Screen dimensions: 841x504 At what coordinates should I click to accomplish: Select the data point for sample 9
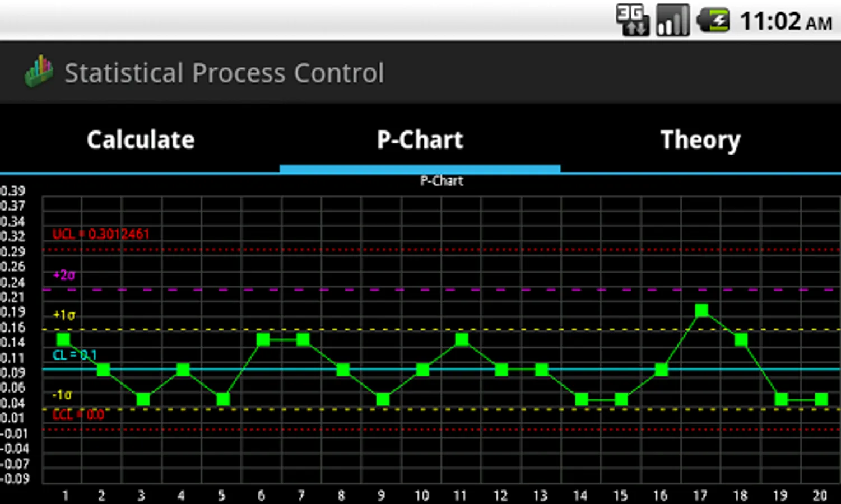click(383, 399)
